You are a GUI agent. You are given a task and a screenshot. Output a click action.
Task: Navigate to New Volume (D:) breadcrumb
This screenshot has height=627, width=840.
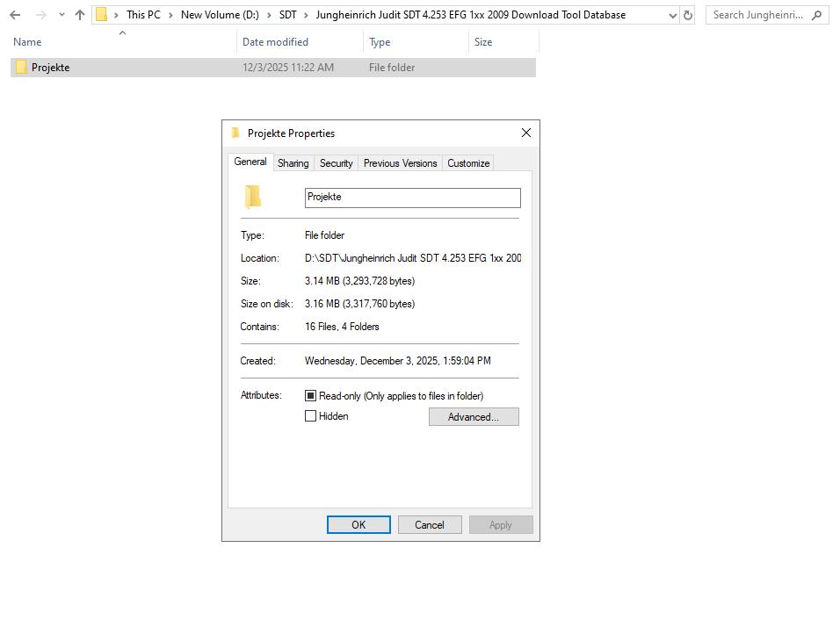[x=220, y=15]
